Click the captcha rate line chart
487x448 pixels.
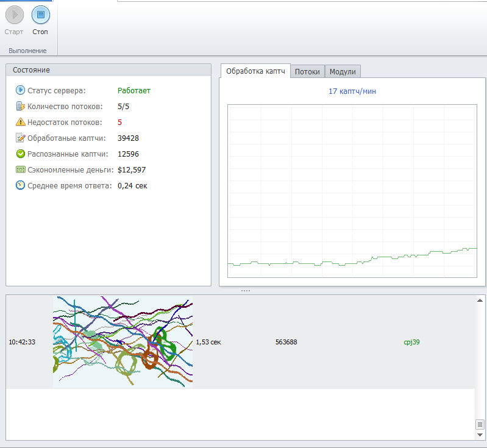352,191
